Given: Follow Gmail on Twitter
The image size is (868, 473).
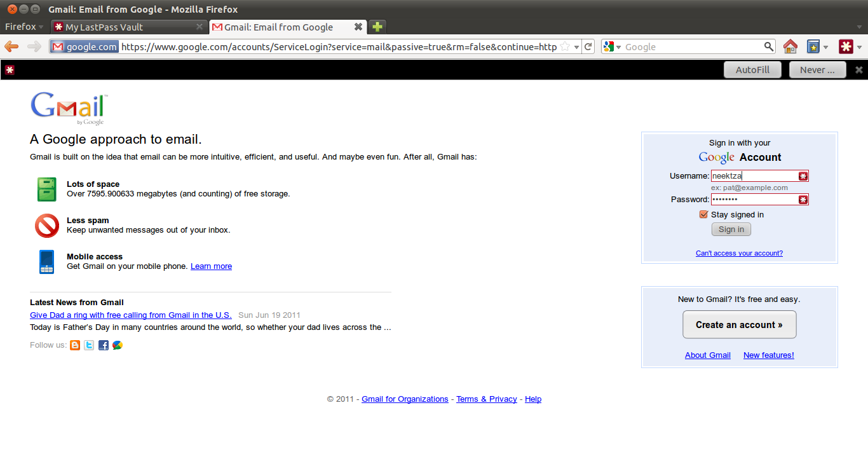Looking at the screenshot, I should 89,345.
